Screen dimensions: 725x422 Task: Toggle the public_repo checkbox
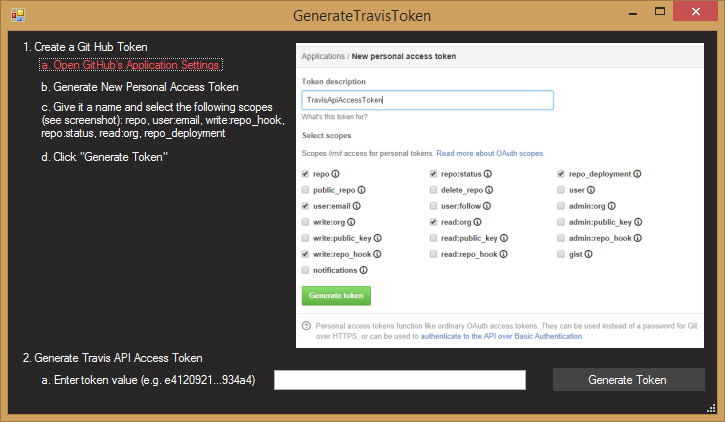point(305,189)
